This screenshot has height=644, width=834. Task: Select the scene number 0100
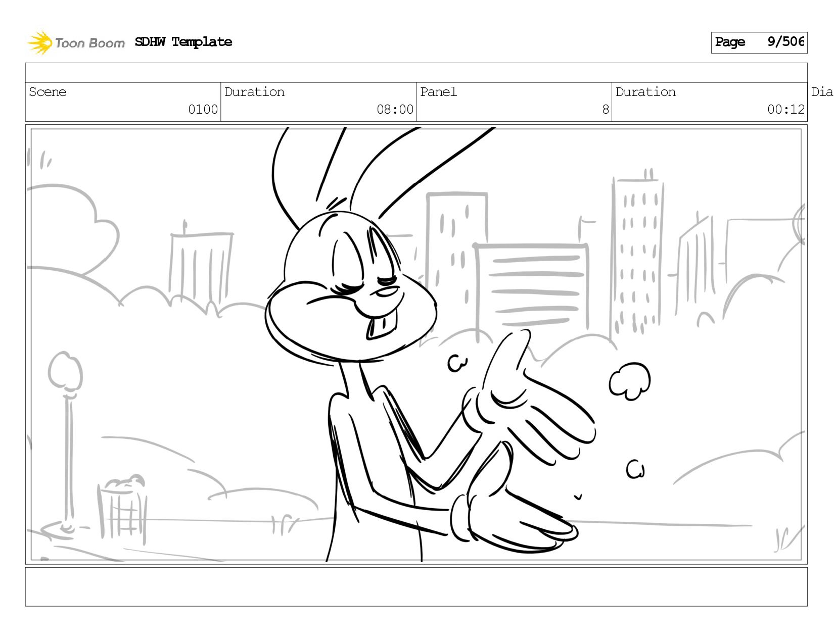point(203,110)
